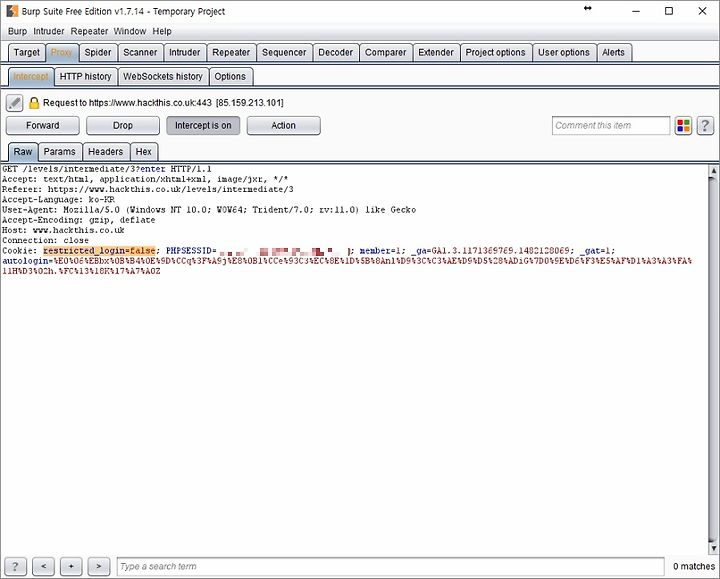720x579 pixels.
Task: Open the Intruder tool tab
Action: (x=185, y=52)
